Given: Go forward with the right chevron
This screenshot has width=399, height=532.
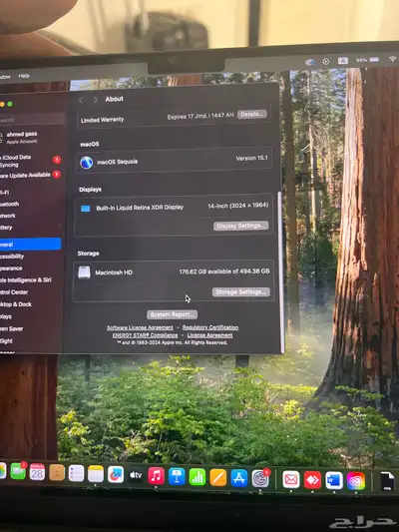Looking at the screenshot, I should click(x=95, y=100).
